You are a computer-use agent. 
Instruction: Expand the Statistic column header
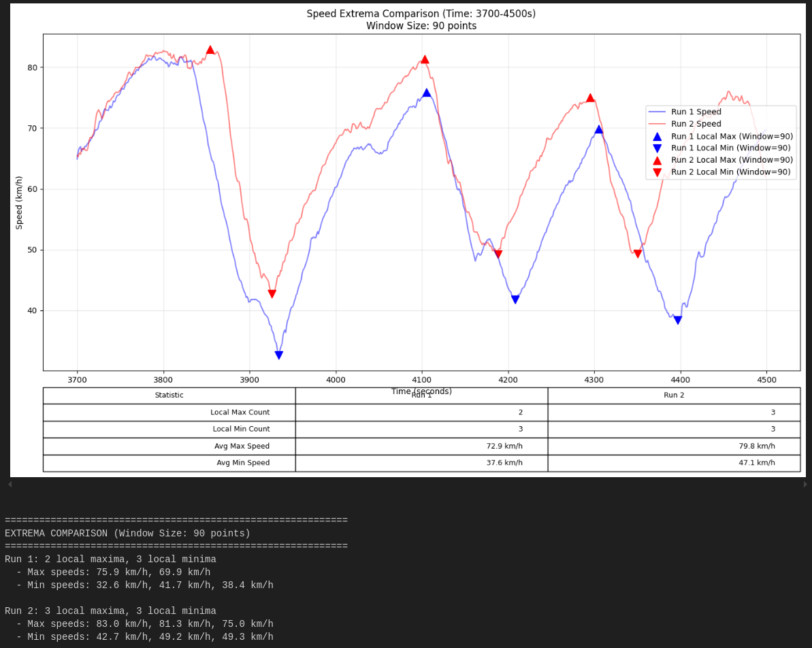tap(169, 395)
